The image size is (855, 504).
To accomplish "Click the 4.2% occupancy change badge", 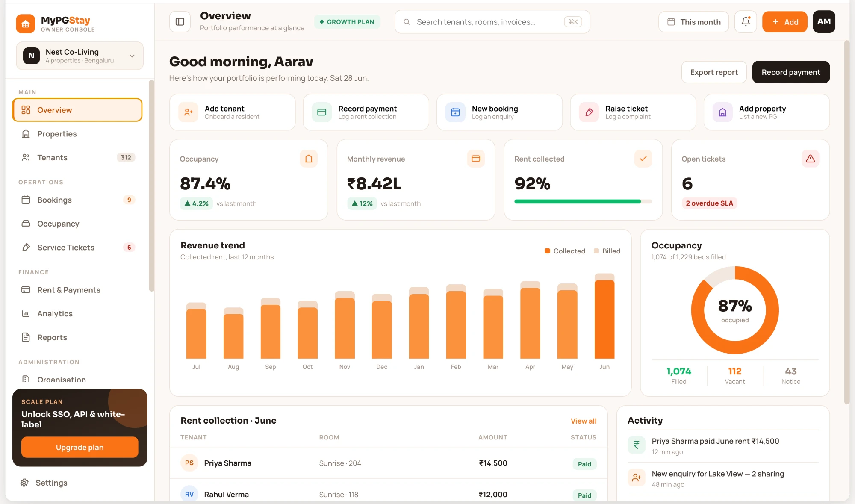I will [x=196, y=203].
